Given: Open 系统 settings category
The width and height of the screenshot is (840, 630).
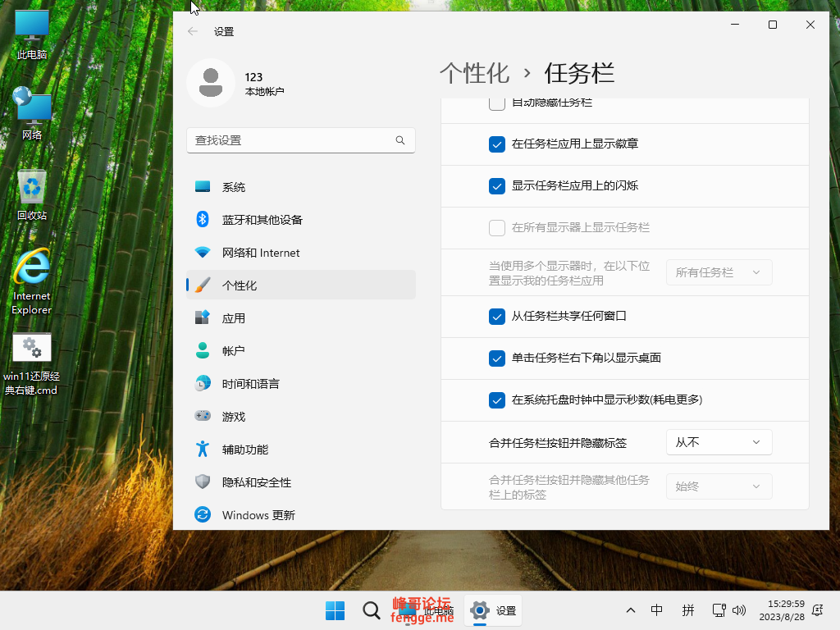Looking at the screenshot, I should 301,187.
